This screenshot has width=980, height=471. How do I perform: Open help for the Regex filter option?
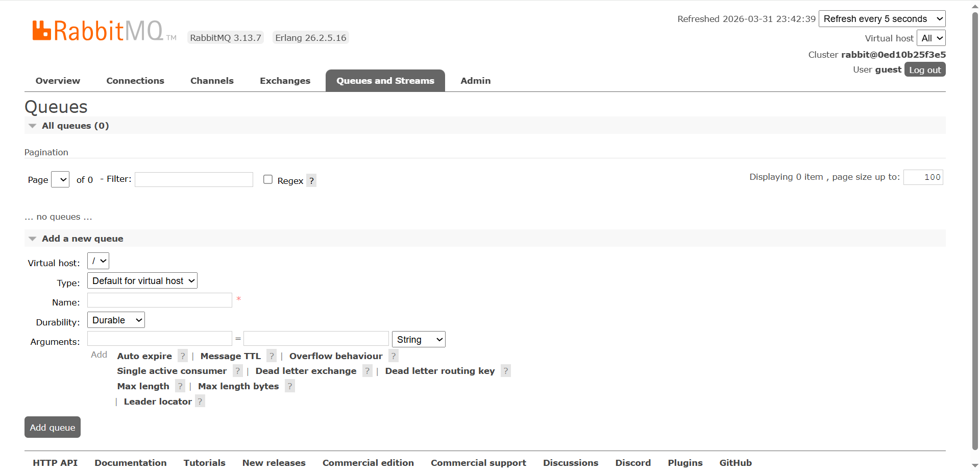(x=311, y=180)
